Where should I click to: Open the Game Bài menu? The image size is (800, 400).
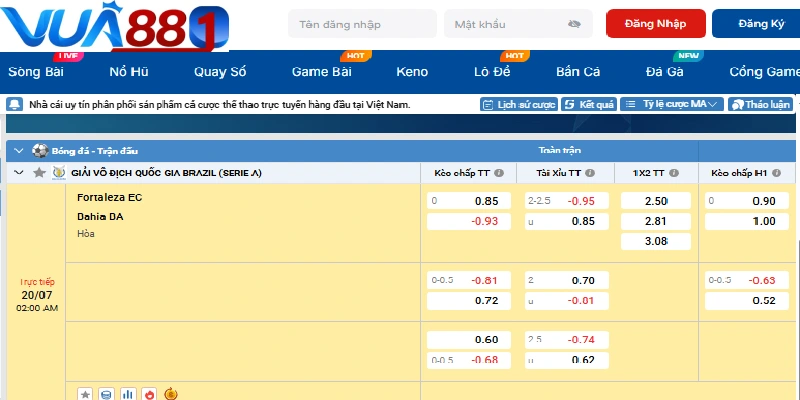[x=321, y=72]
